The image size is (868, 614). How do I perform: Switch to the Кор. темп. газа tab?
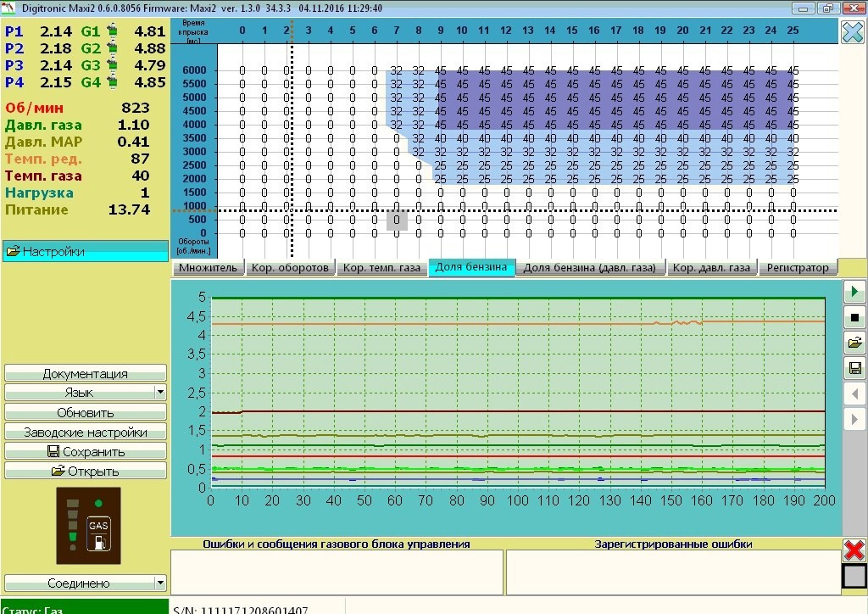point(381,268)
